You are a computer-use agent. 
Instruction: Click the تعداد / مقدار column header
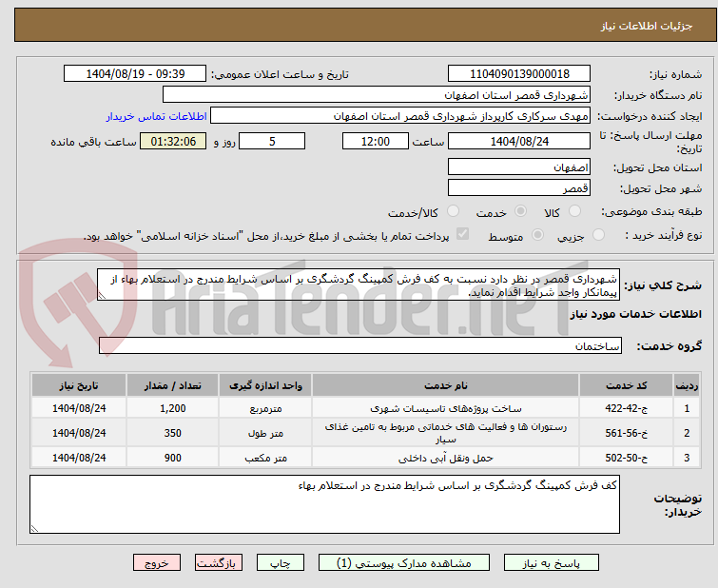point(173,385)
